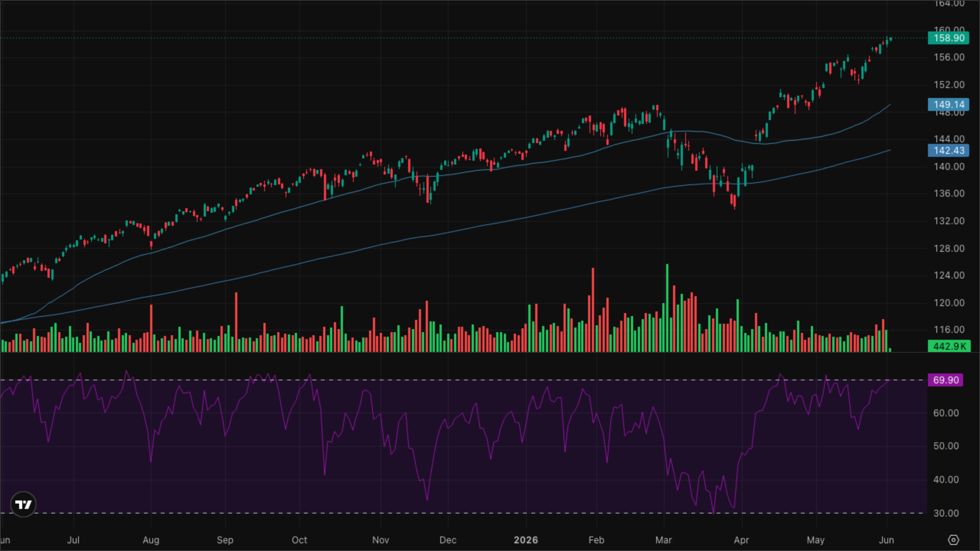Click the 2026 label on time axis

tap(526, 540)
